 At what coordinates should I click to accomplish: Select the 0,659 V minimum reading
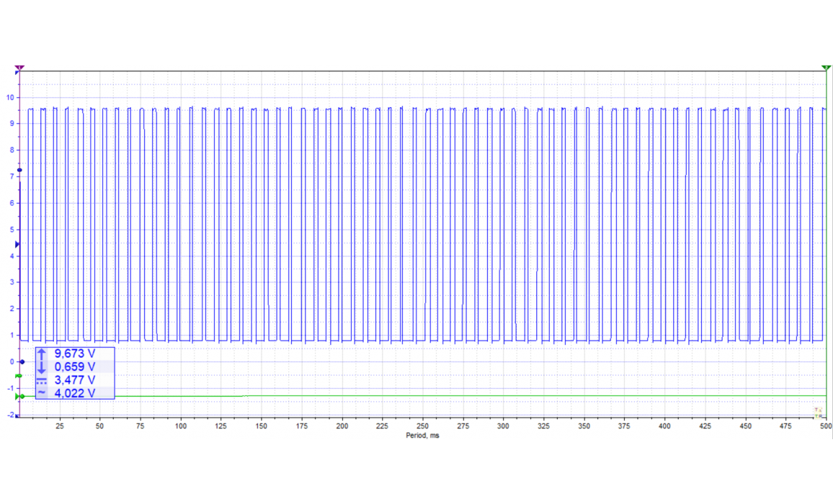tap(75, 366)
